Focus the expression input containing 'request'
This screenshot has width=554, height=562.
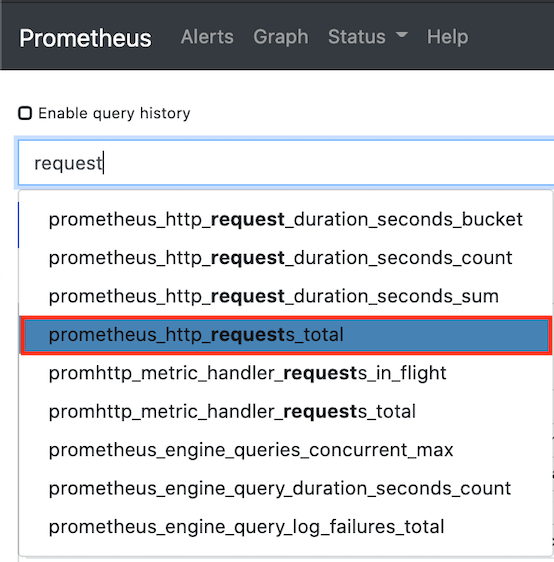286,163
